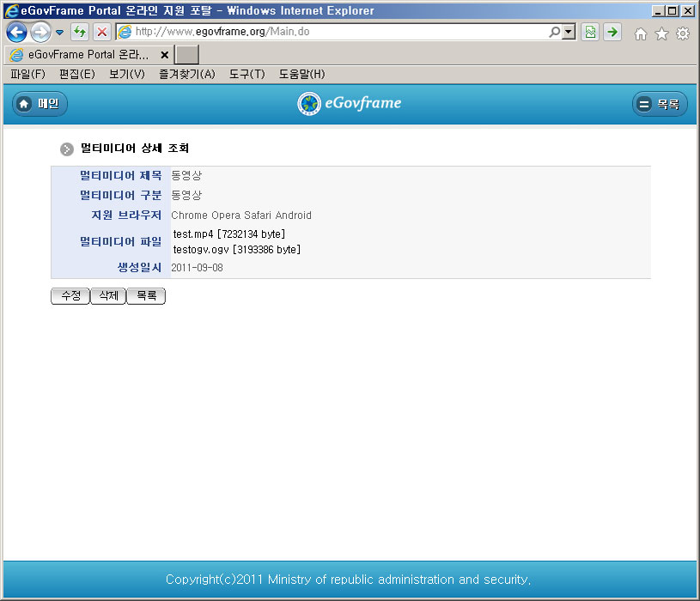Click the 삭제 button

(108, 296)
